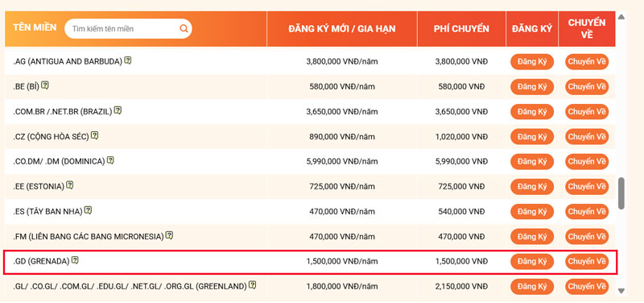The height and width of the screenshot is (303, 644).
Task: Click Chuyển Về for .GD (GRENADA)
Action: point(587,261)
